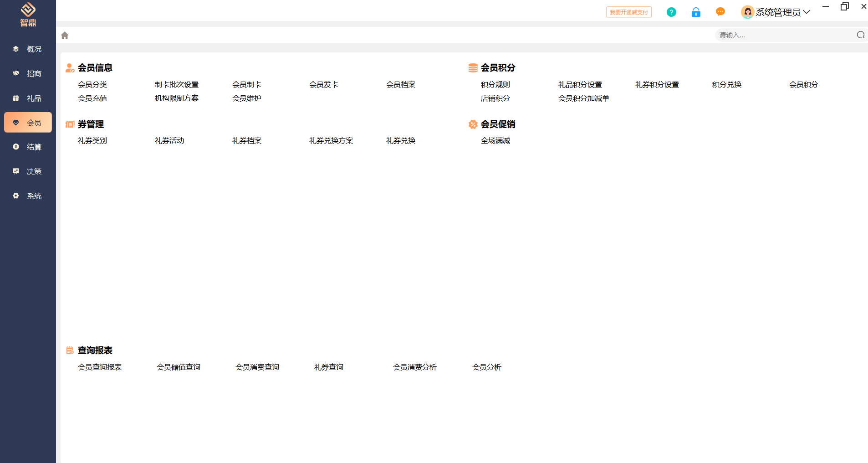Select the 全场满减 promotion link
This screenshot has width=868, height=463.
click(495, 141)
